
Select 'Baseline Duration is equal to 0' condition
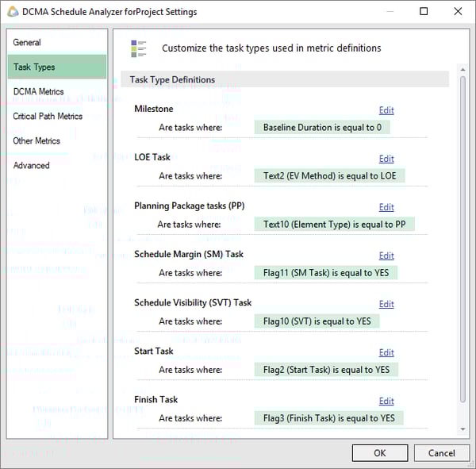322,127
